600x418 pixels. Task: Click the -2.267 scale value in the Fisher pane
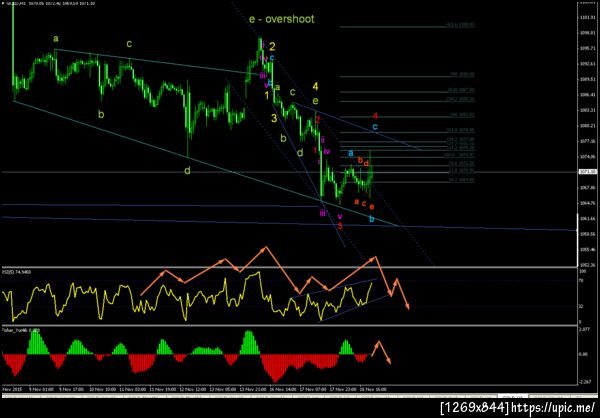point(584,381)
